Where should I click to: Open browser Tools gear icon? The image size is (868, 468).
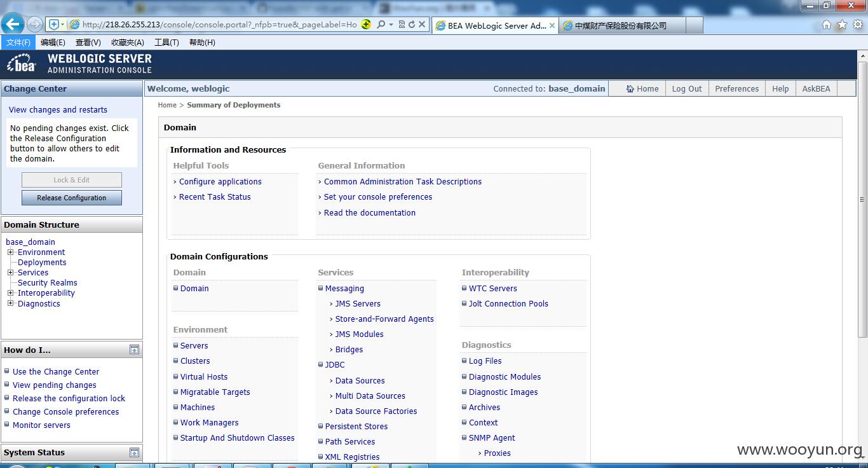pyautogui.click(x=857, y=25)
